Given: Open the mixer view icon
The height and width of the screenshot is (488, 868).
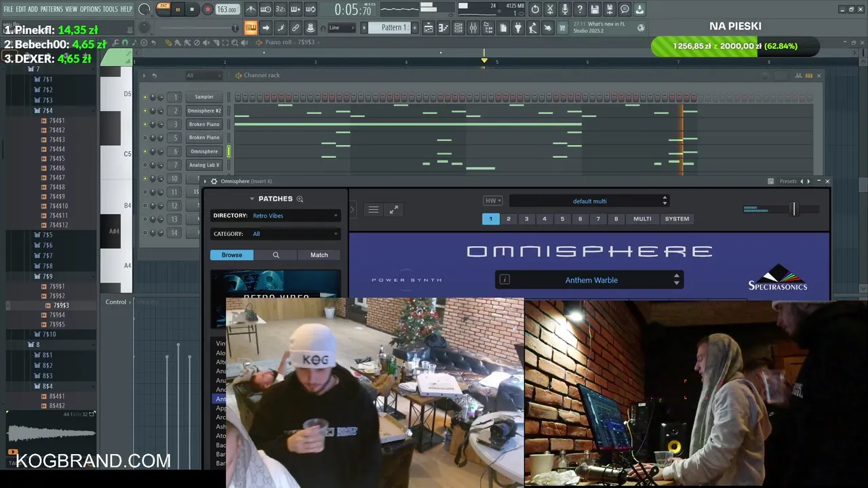Looking at the screenshot, I should click(x=473, y=28).
